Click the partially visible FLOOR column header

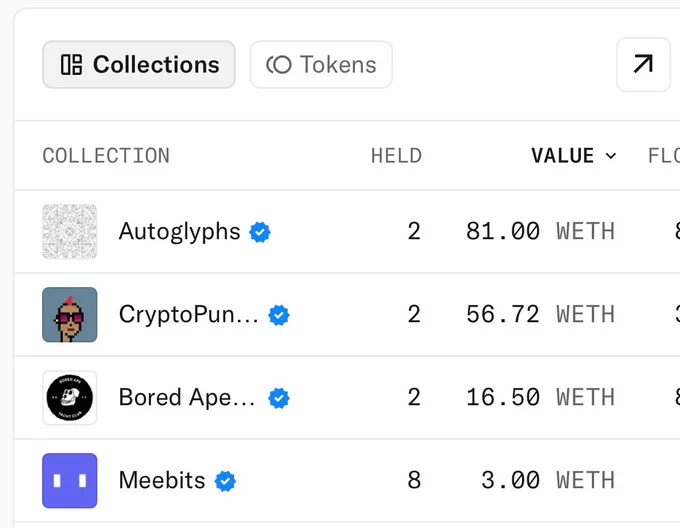[x=664, y=156]
